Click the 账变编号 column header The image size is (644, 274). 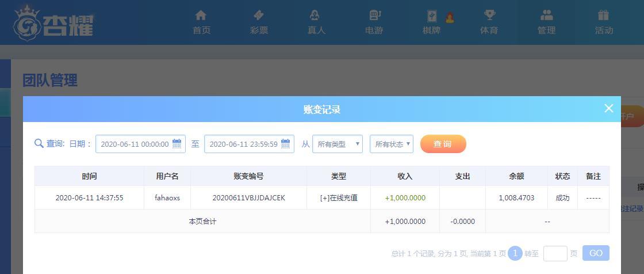point(248,176)
